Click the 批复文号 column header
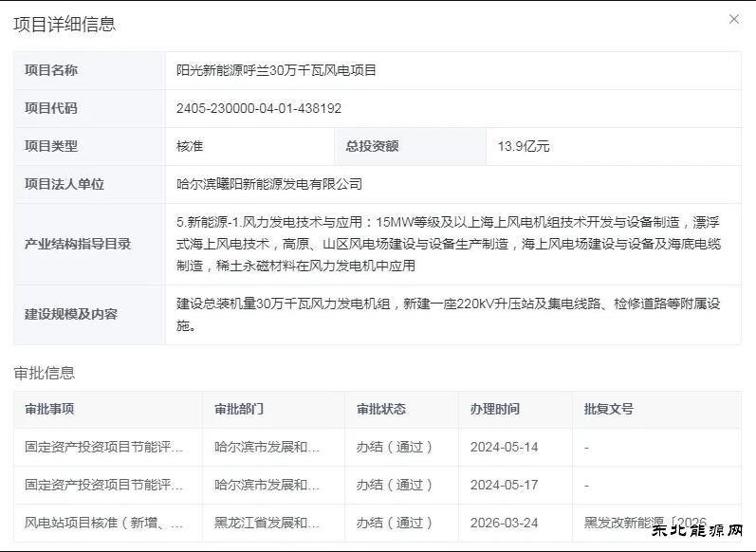756x552 pixels. coord(609,409)
